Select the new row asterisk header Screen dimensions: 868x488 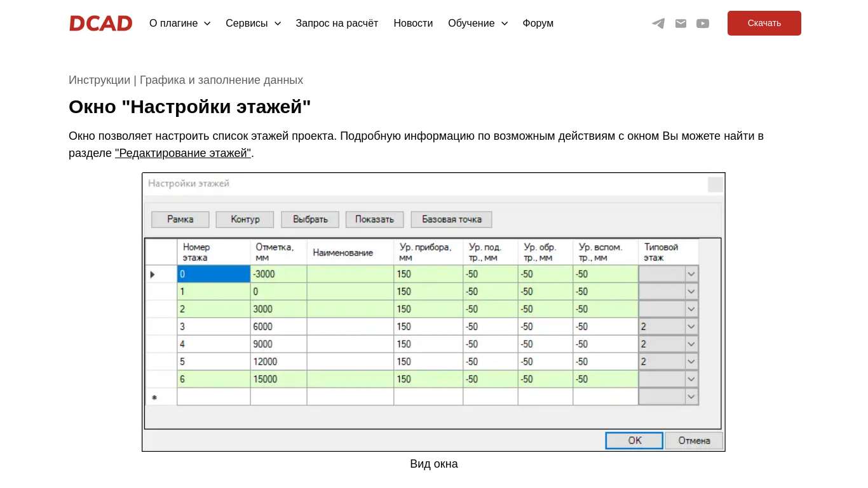click(161, 396)
